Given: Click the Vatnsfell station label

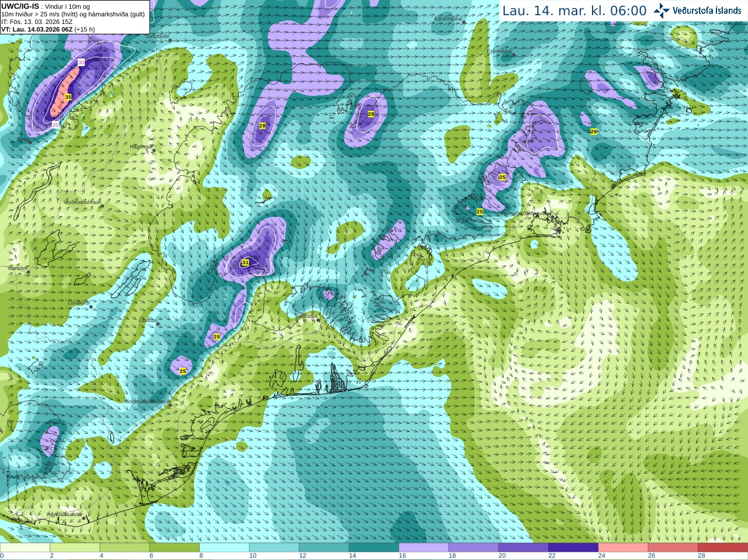Looking at the screenshot, I should pyautogui.click(x=18, y=268).
